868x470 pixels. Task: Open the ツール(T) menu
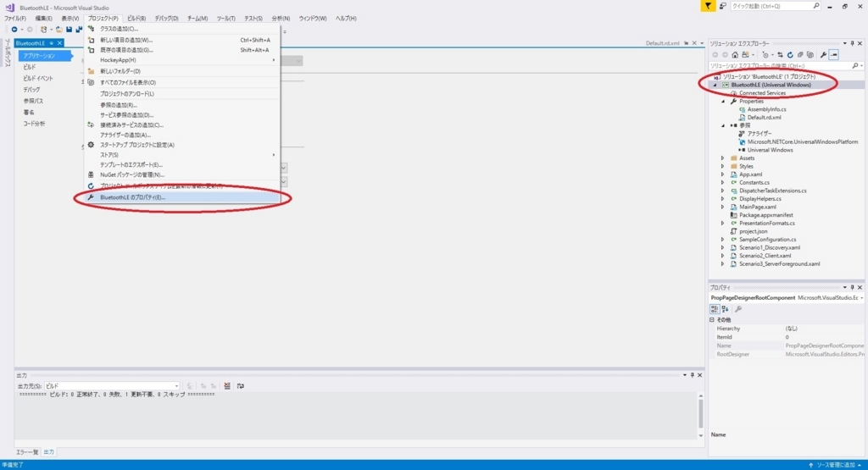point(225,19)
